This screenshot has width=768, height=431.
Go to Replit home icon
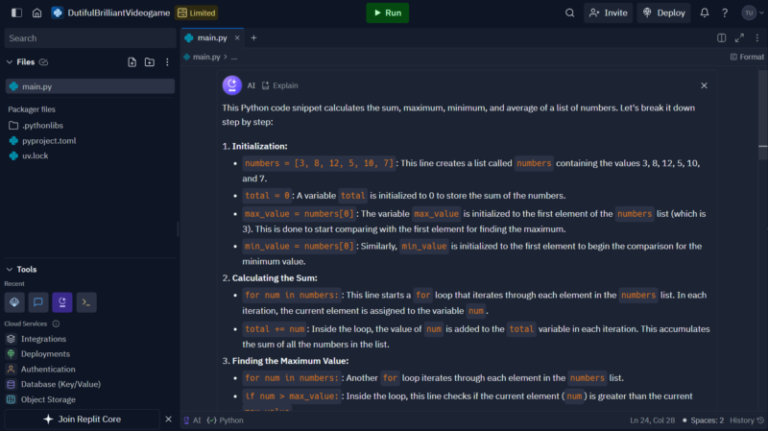pos(37,13)
